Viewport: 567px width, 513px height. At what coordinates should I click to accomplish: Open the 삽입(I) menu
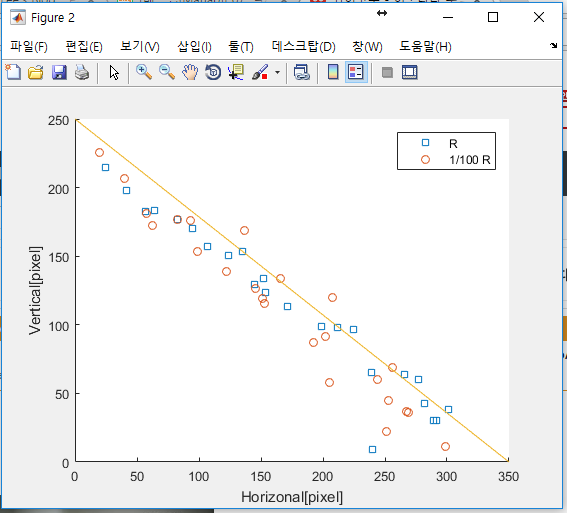coord(194,47)
